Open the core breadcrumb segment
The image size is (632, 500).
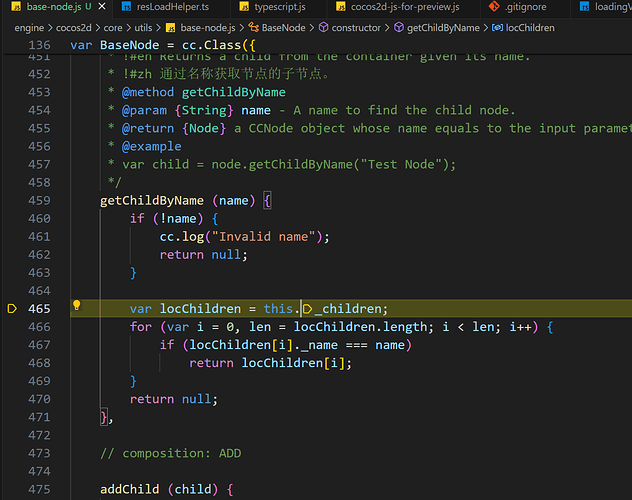coord(113,28)
